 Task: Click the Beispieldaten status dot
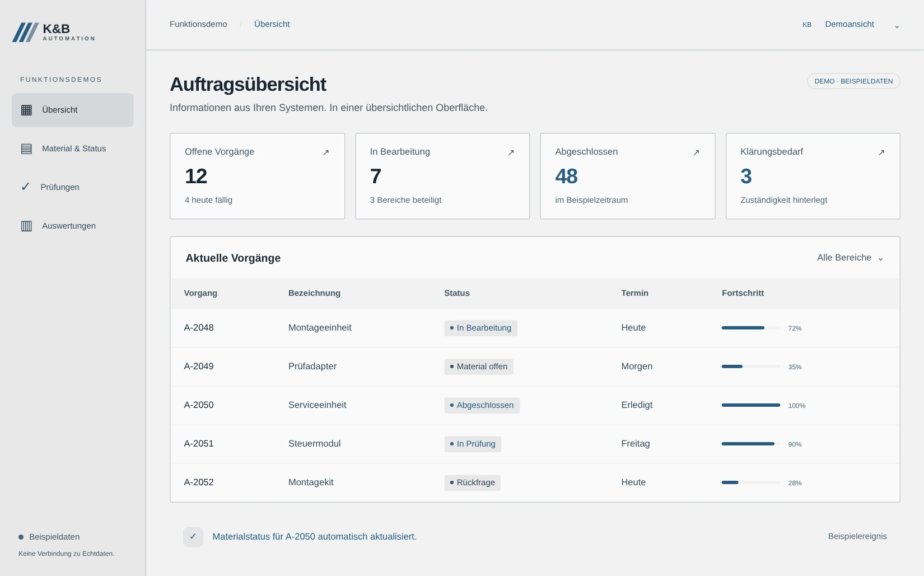tap(21, 537)
